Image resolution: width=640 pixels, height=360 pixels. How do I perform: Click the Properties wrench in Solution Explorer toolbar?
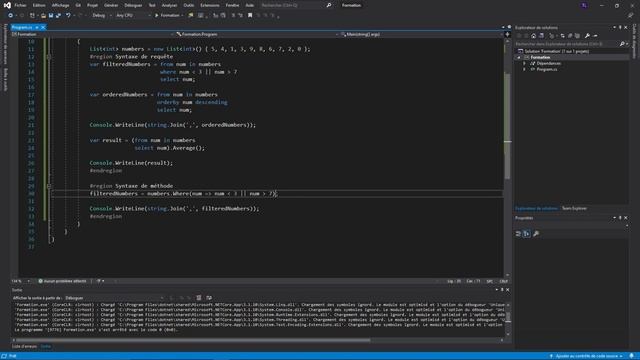coord(587,36)
